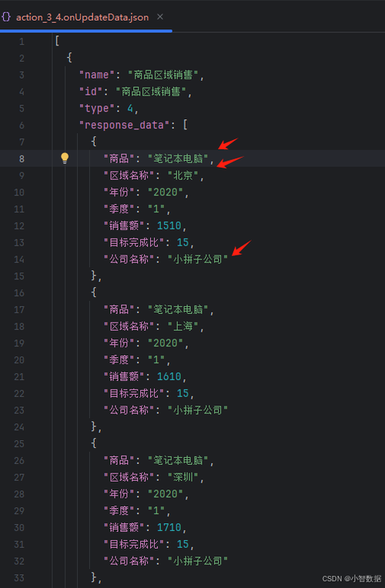
Task: Click the "商品区域销售" value on line 3
Action: pyautogui.click(x=163, y=75)
